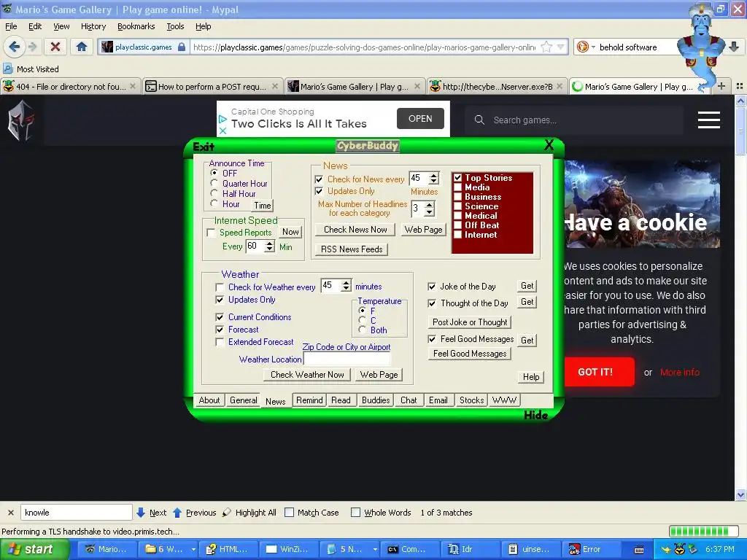Switch to CyberBuddy Stocks tab

click(472, 400)
